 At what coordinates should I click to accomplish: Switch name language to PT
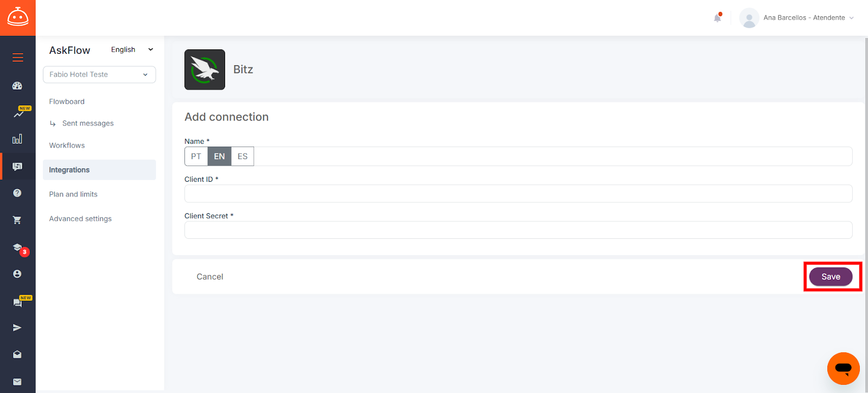[196, 156]
